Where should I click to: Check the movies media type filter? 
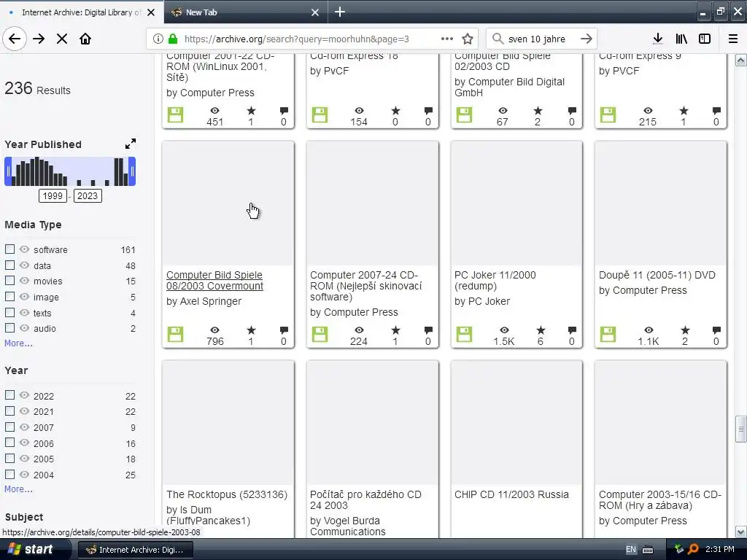pyautogui.click(x=9, y=281)
